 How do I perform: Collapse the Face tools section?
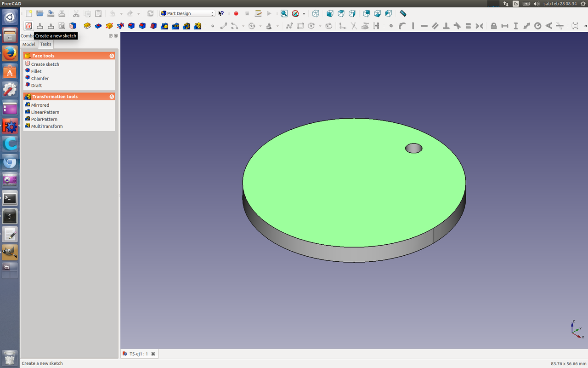(112, 56)
